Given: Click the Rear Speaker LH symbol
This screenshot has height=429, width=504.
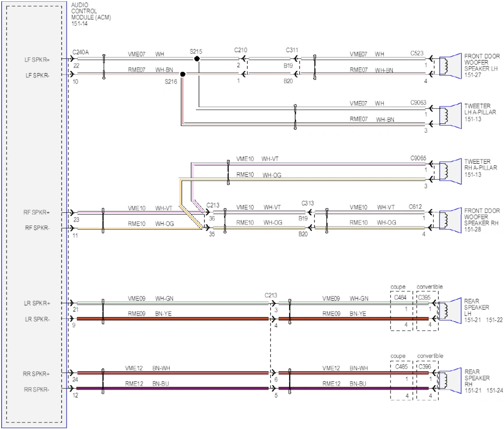Looking at the screenshot, I should pyautogui.click(x=450, y=311).
